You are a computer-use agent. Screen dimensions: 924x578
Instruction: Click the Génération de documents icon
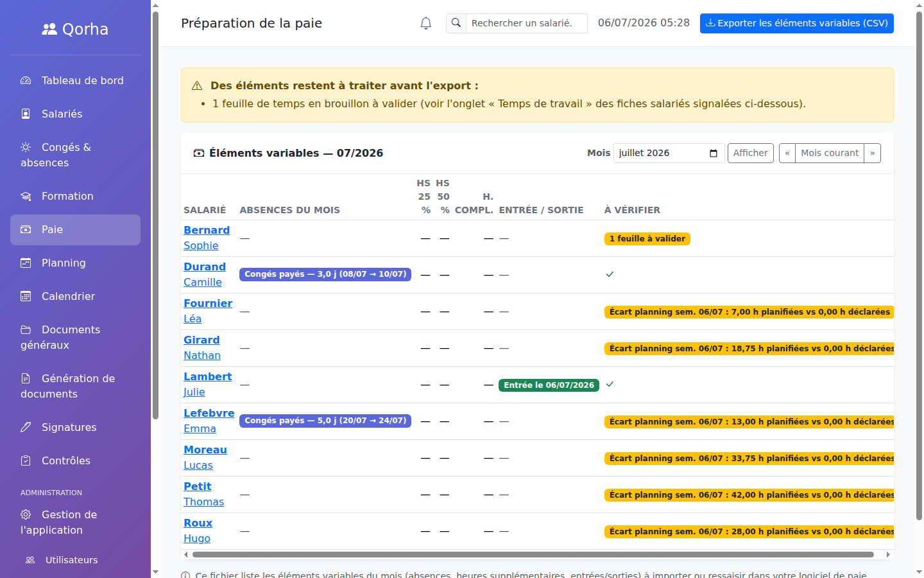[26, 378]
